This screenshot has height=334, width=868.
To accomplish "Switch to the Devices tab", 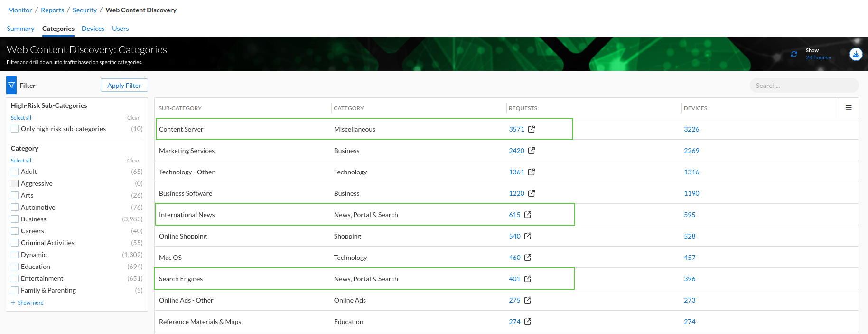I will point(93,29).
